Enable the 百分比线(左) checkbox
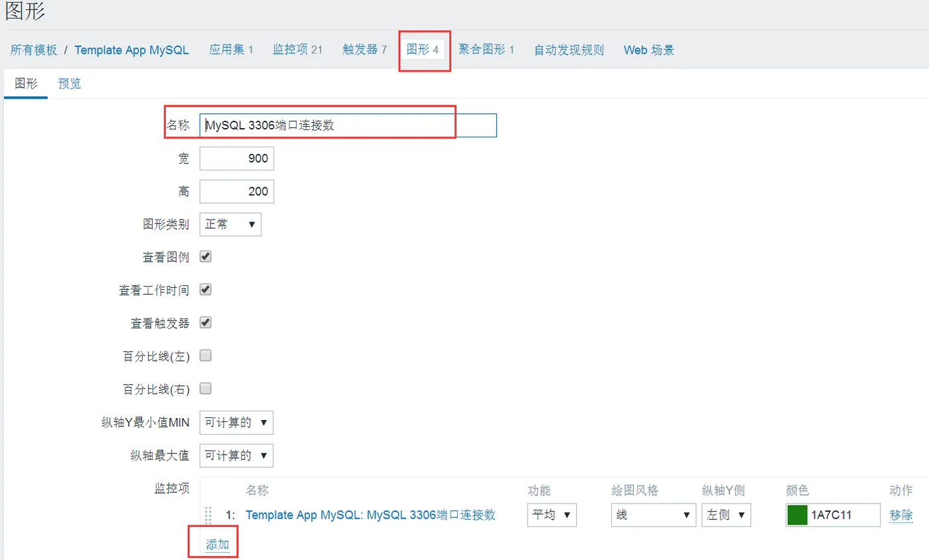The height and width of the screenshot is (560, 929). coord(206,356)
